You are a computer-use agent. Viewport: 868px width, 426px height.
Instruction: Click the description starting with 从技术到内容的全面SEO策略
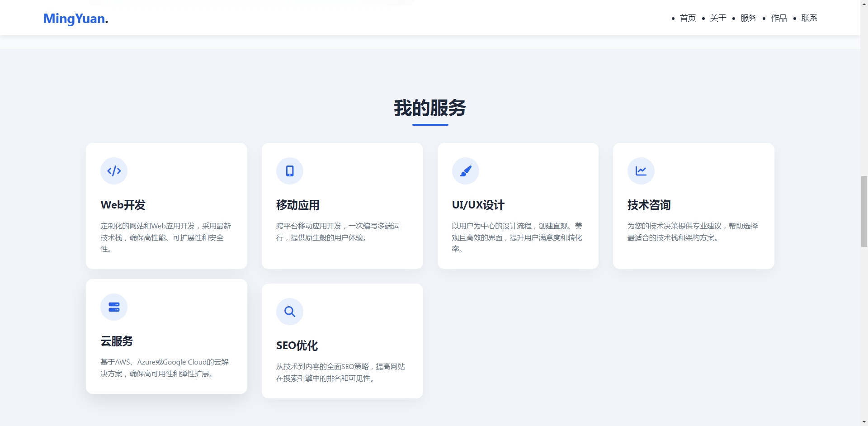coord(341,372)
